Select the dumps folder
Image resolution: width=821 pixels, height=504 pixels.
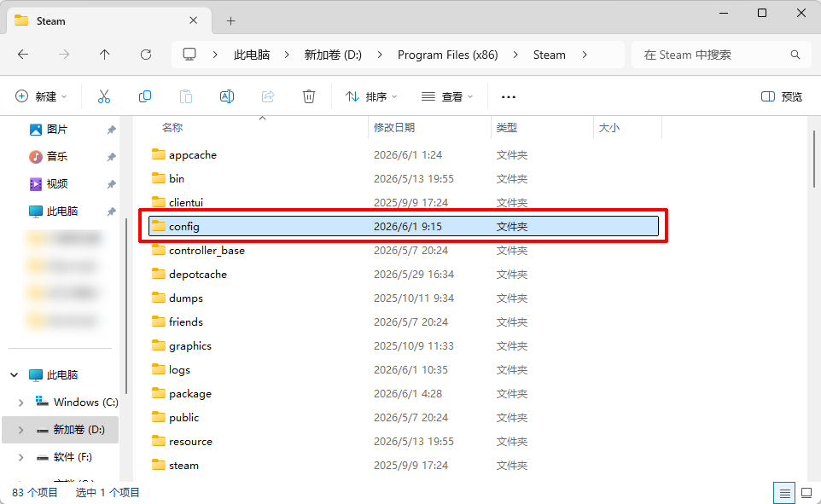coord(403,298)
